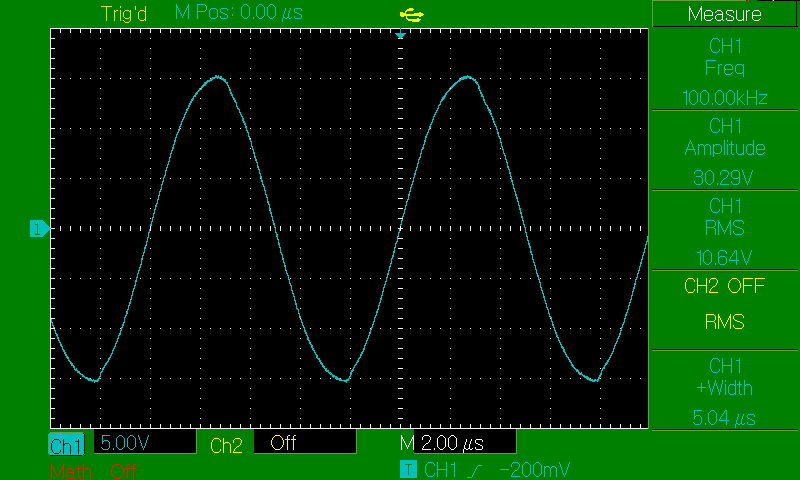Toggle the Math Off indicator

point(92,470)
